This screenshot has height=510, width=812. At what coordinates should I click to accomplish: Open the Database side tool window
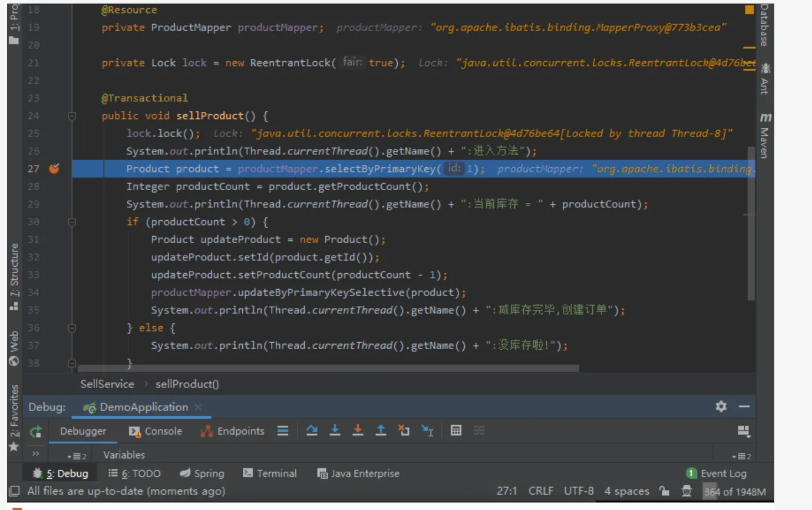765,25
